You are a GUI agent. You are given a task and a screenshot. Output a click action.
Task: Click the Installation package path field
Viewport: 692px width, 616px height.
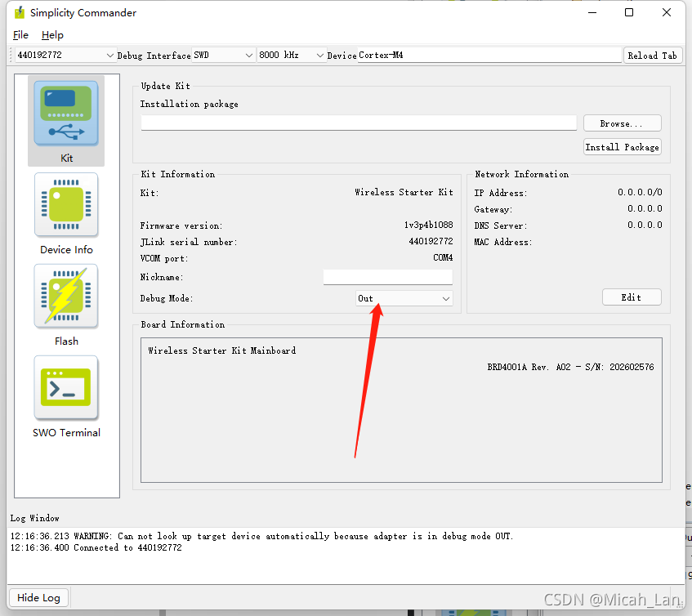(359, 123)
